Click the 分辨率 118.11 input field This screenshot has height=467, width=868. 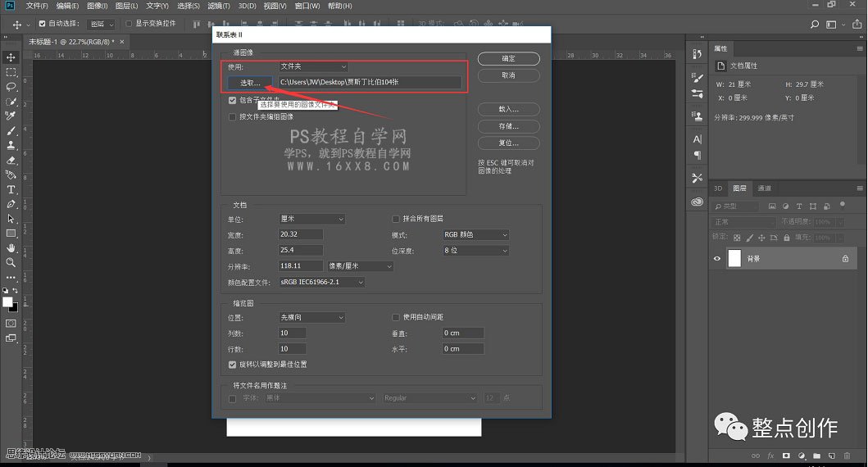tap(301, 266)
